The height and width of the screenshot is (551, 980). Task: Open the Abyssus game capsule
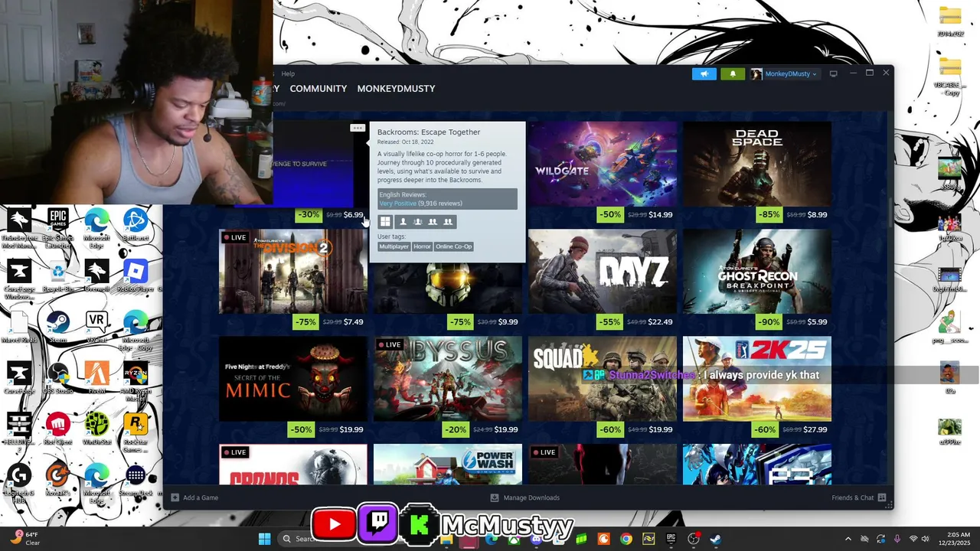(448, 379)
